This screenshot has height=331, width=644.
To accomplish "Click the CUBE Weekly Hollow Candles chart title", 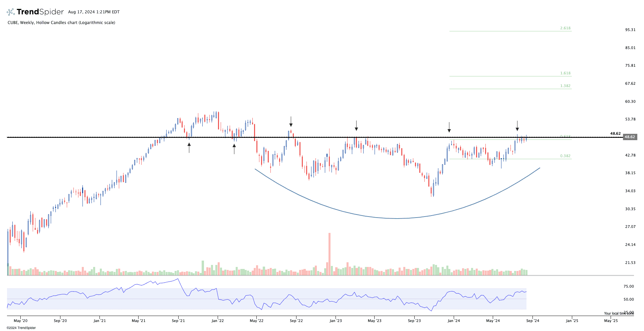I will tap(61, 23).
